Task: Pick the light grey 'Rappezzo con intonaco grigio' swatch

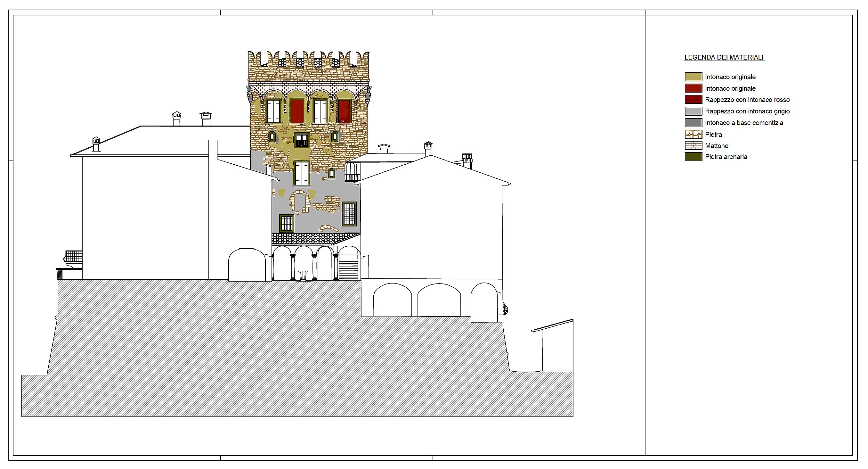Action: [694, 111]
